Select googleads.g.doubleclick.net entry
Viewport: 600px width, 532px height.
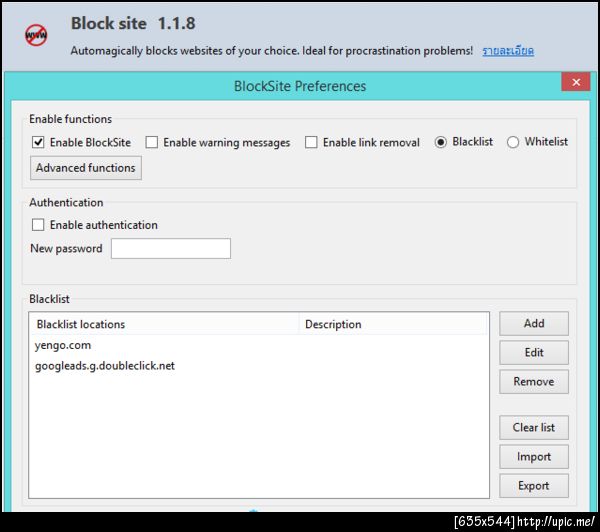pos(105,366)
